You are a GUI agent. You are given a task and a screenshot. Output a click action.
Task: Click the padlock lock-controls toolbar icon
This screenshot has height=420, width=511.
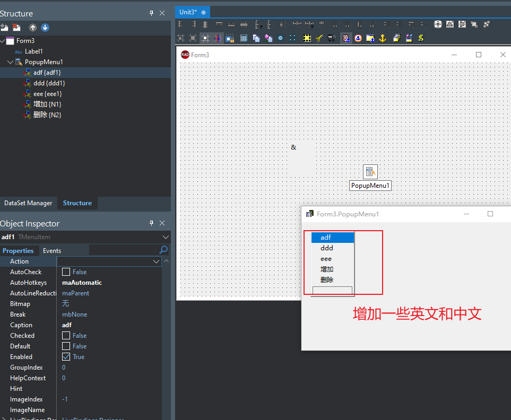click(230, 38)
